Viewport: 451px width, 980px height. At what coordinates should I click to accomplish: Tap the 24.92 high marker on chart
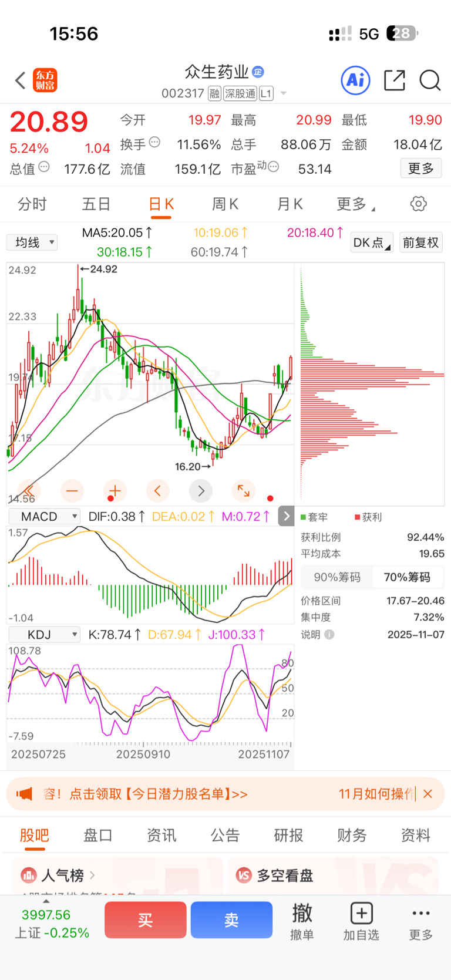[99, 269]
